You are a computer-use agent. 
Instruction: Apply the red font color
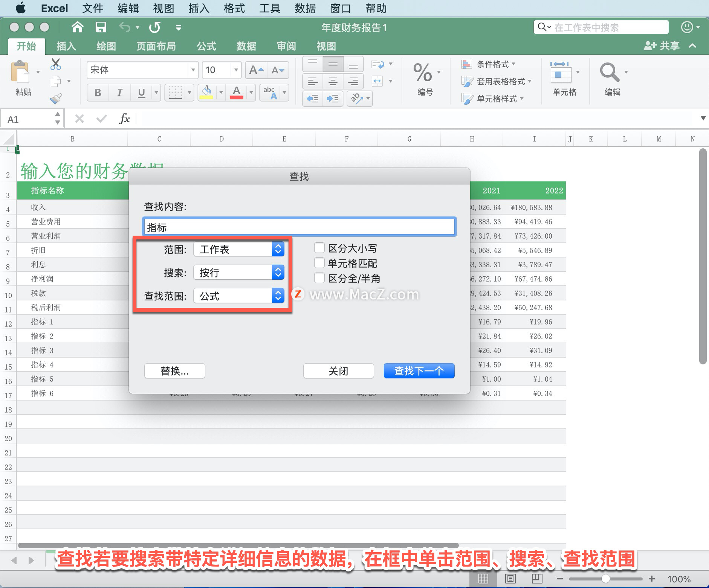[x=237, y=93]
